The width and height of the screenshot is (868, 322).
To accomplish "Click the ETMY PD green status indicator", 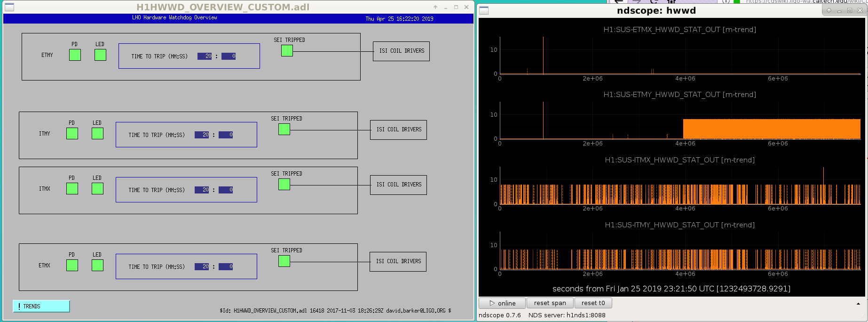I will coord(75,55).
